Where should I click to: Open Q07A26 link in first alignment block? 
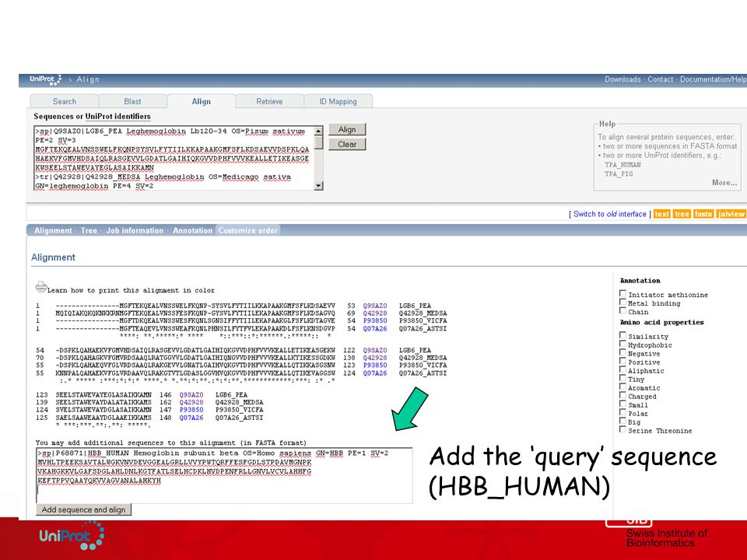click(375, 328)
